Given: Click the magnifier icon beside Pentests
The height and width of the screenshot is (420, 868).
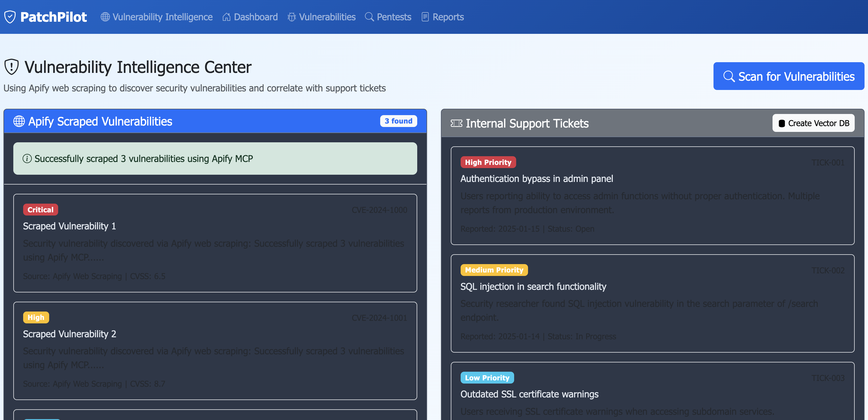Looking at the screenshot, I should point(369,17).
